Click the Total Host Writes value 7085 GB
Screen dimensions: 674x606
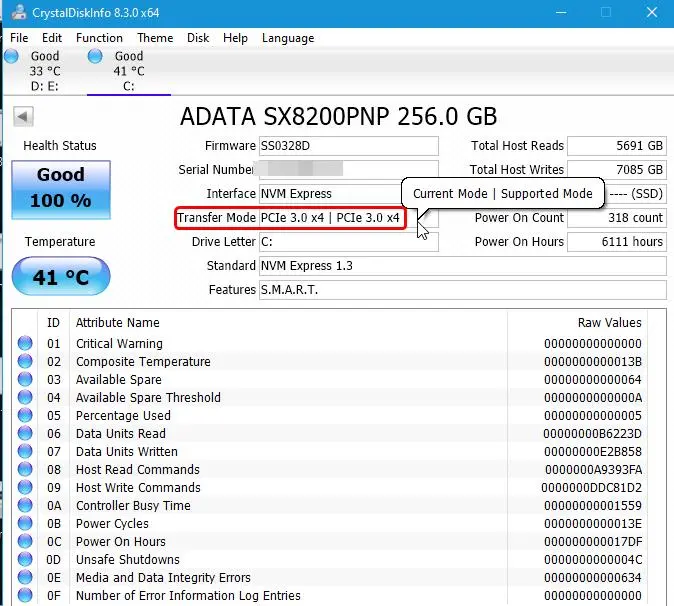[x=617, y=170]
